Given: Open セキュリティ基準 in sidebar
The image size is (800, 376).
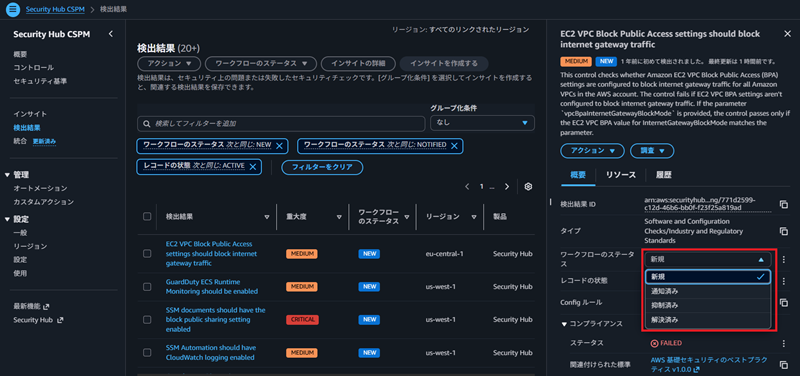Looking at the screenshot, I should tap(40, 81).
